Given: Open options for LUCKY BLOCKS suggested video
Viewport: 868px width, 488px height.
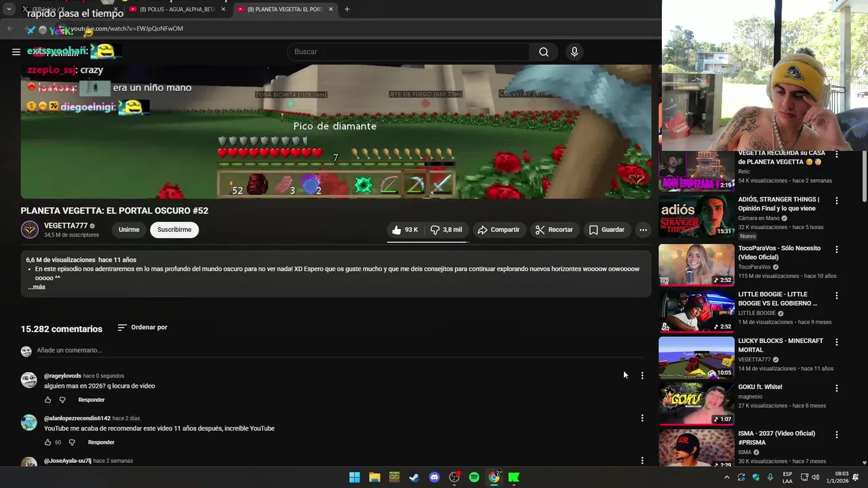Looking at the screenshot, I should (x=837, y=342).
